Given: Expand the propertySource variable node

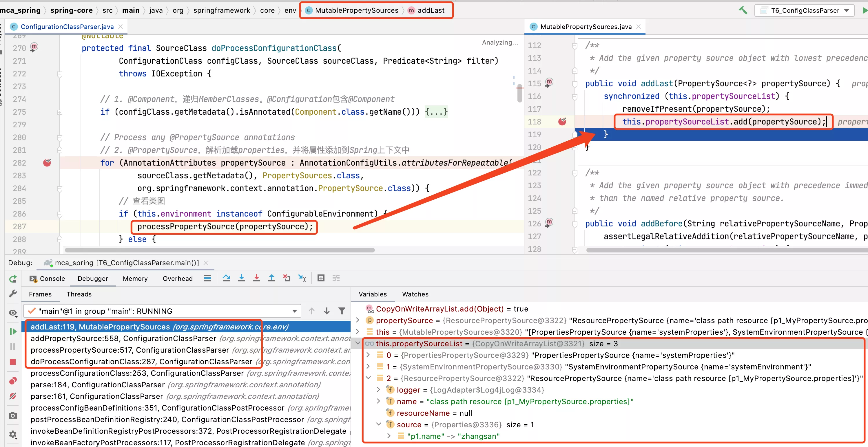Looking at the screenshot, I should pyautogui.click(x=358, y=320).
